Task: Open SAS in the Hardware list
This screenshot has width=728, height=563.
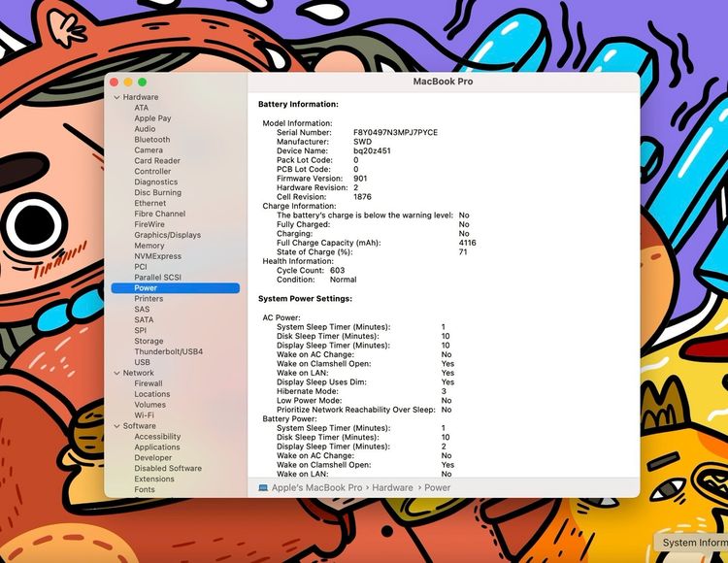Action: (142, 309)
